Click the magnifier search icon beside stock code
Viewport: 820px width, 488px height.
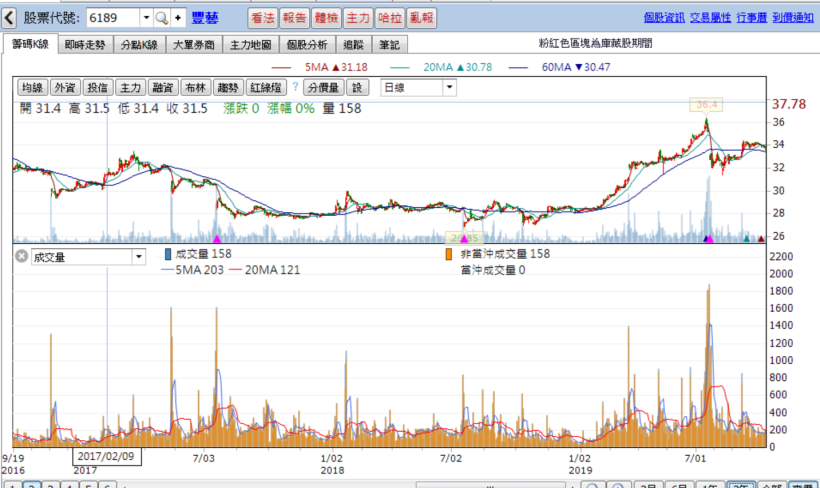click(x=162, y=18)
